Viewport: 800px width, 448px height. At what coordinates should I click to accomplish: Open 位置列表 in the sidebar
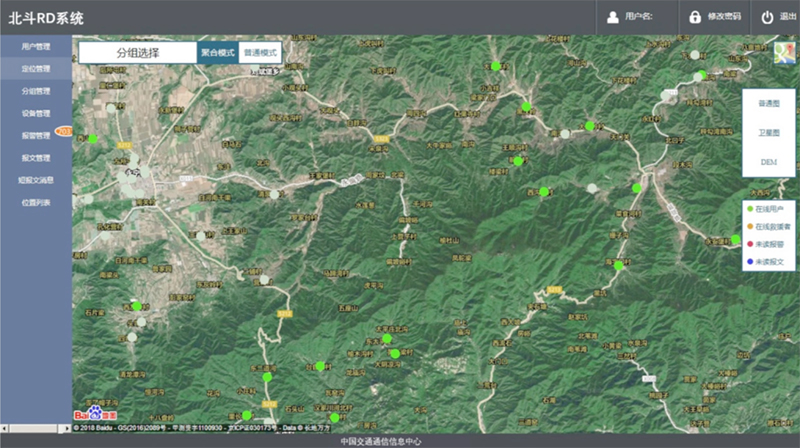coord(36,202)
